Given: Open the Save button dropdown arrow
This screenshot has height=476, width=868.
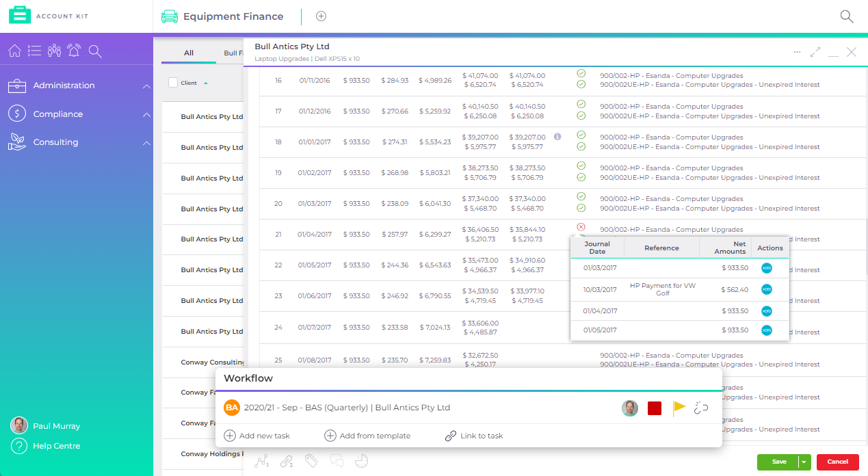Looking at the screenshot, I should click(x=804, y=462).
